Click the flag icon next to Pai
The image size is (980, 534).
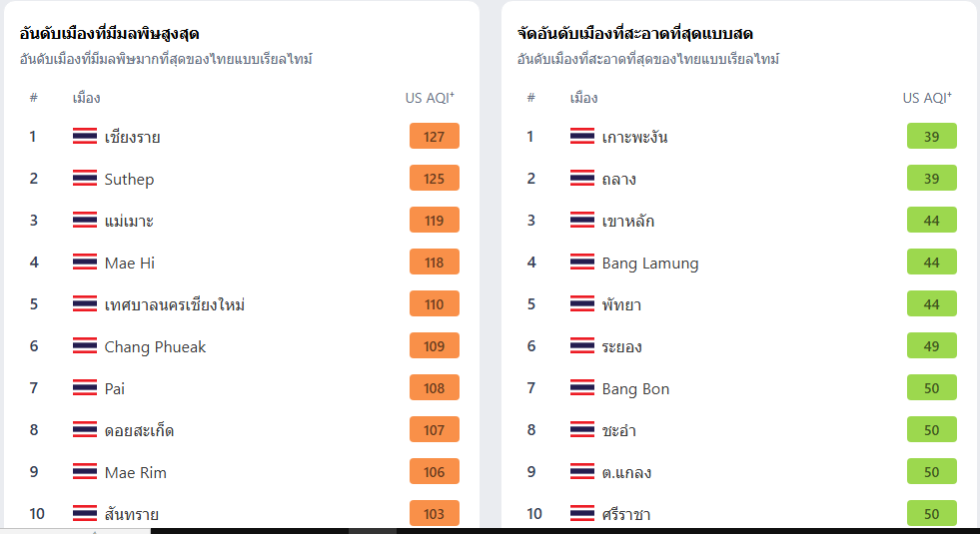coord(84,388)
